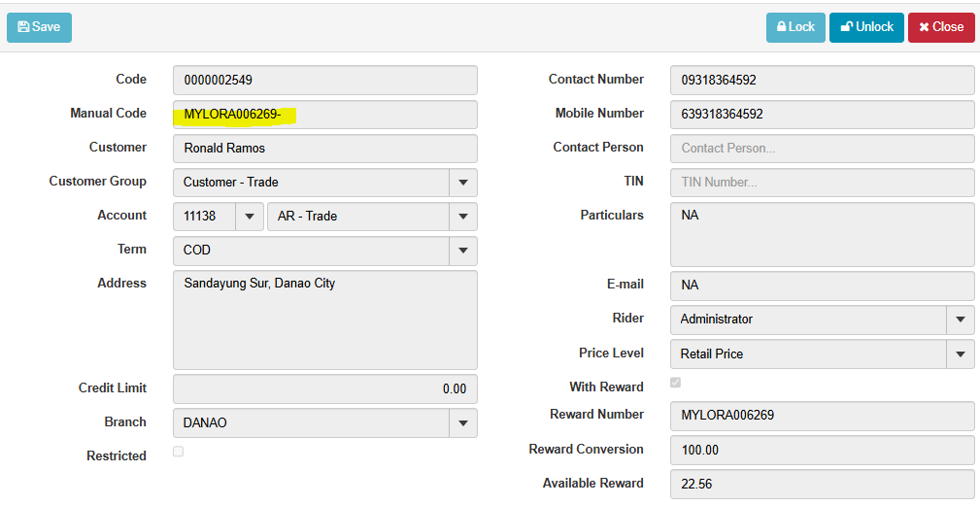The height and width of the screenshot is (505, 980).
Task: Expand the Term COD dropdown
Action: coord(462,250)
